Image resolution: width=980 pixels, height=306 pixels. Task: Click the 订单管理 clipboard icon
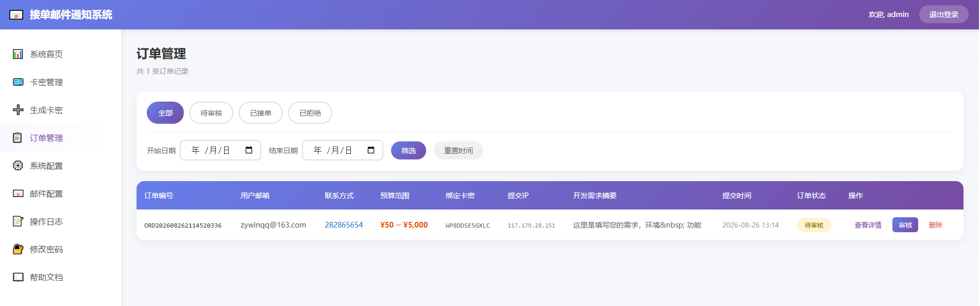click(x=18, y=138)
